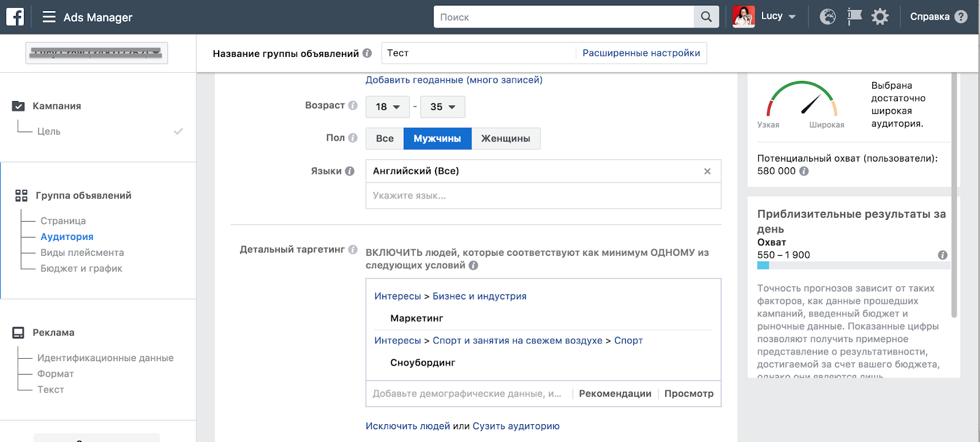The width and height of the screenshot is (980, 442).
Task: Go to Виды плейсмента in sidebar
Action: 82,252
